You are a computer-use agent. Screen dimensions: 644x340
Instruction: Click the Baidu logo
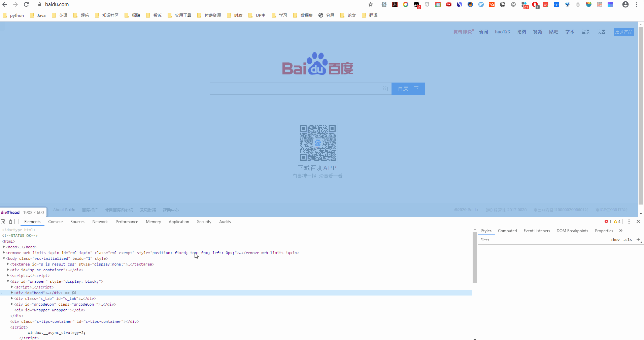click(318, 64)
